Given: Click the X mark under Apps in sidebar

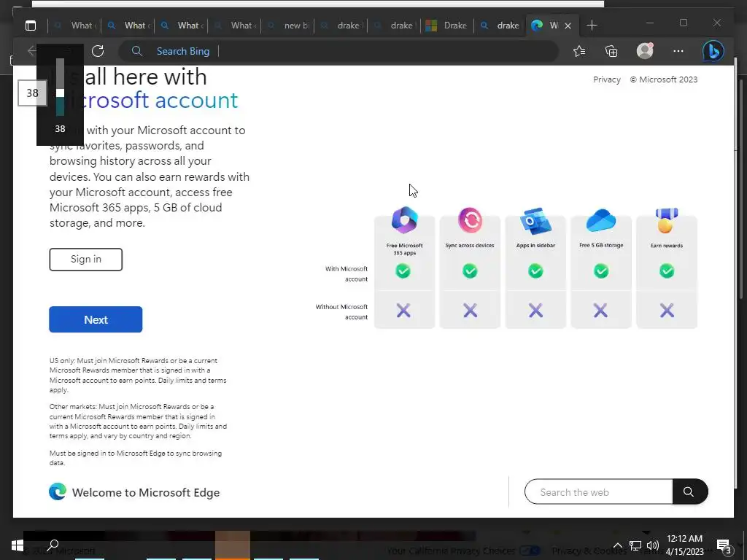Looking at the screenshot, I should 535,311.
